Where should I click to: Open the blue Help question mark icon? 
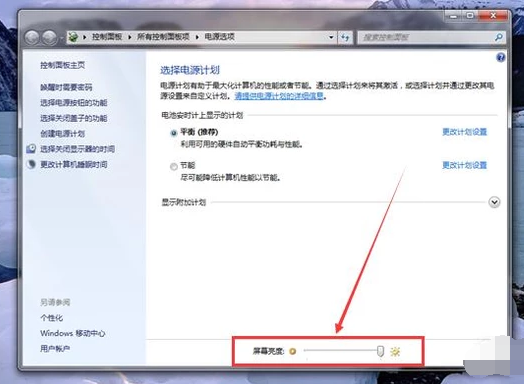pyautogui.click(x=500, y=57)
